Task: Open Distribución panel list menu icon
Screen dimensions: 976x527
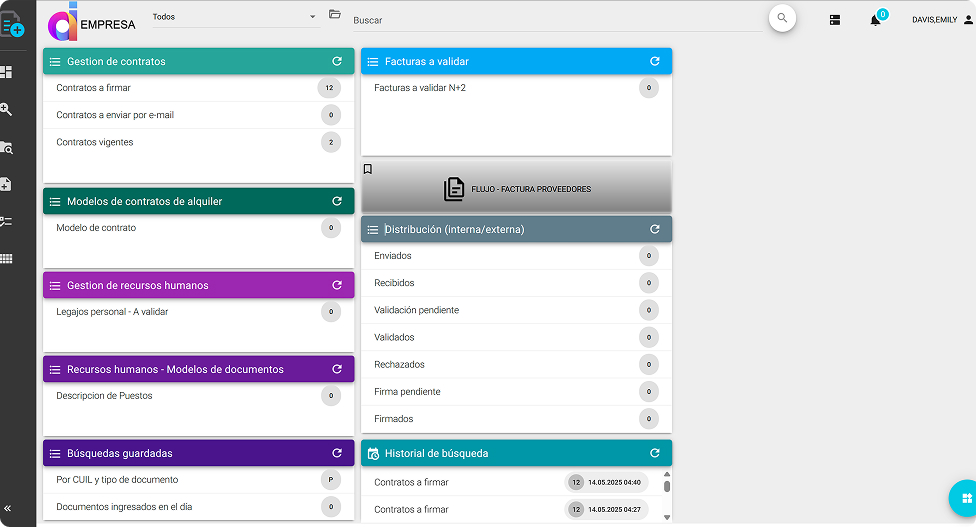Action: pyautogui.click(x=373, y=229)
